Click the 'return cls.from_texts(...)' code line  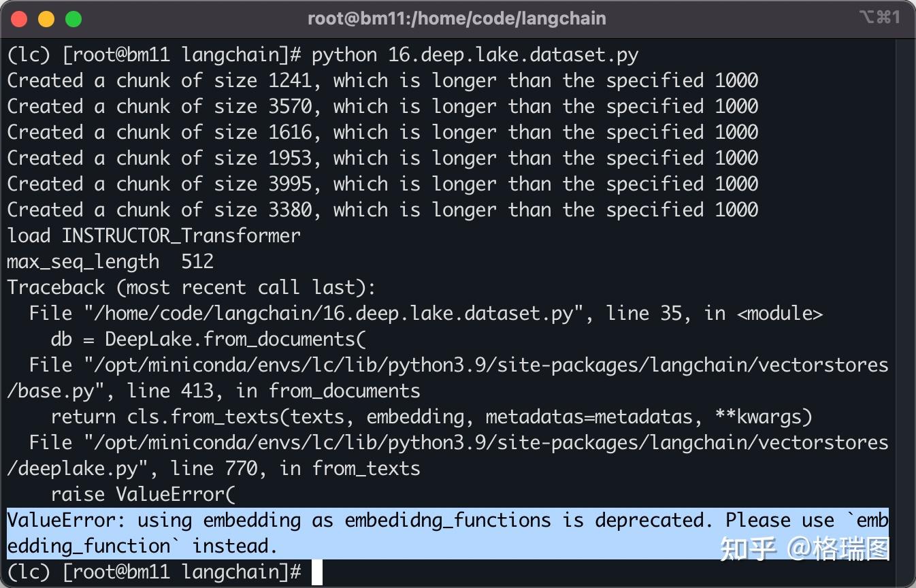pos(431,416)
